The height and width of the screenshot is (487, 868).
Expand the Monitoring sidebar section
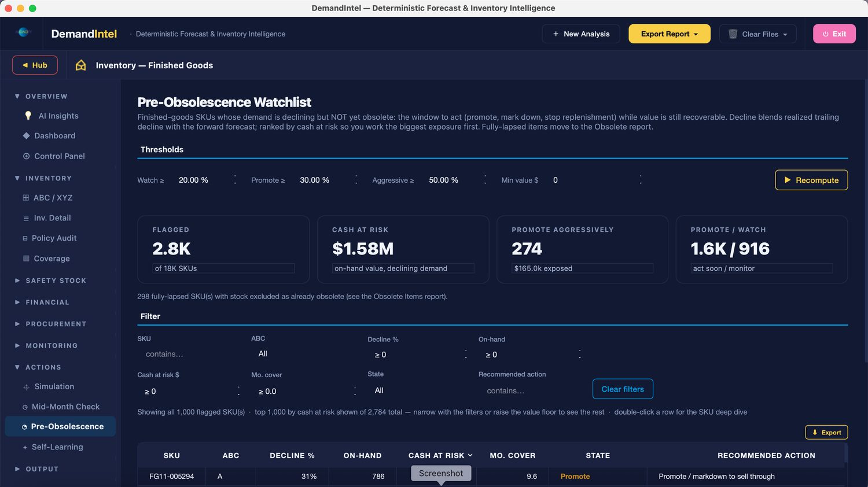click(x=17, y=345)
